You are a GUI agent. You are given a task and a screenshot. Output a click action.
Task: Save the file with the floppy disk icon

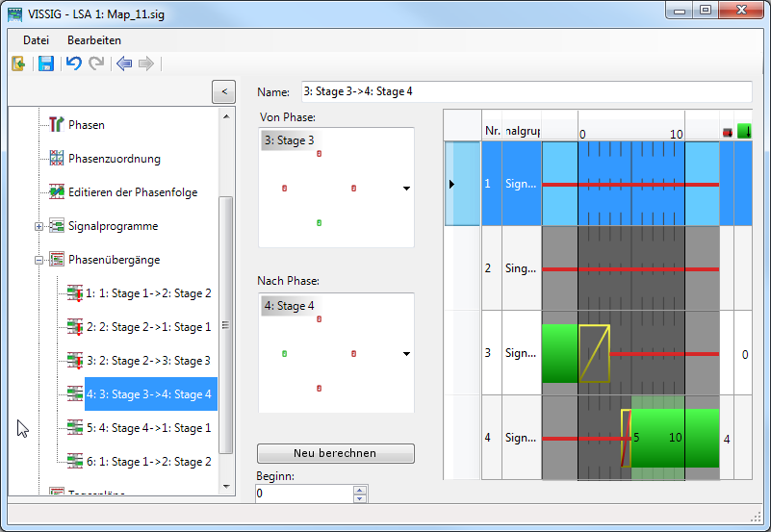45,63
